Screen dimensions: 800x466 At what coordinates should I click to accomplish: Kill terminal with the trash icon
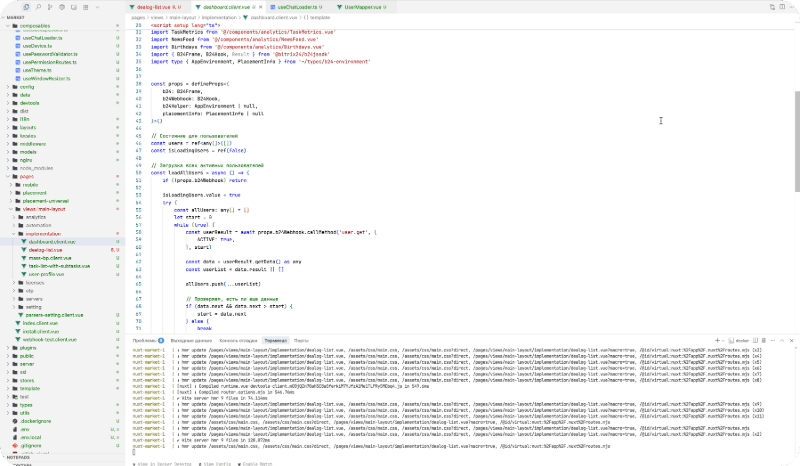pos(765,340)
